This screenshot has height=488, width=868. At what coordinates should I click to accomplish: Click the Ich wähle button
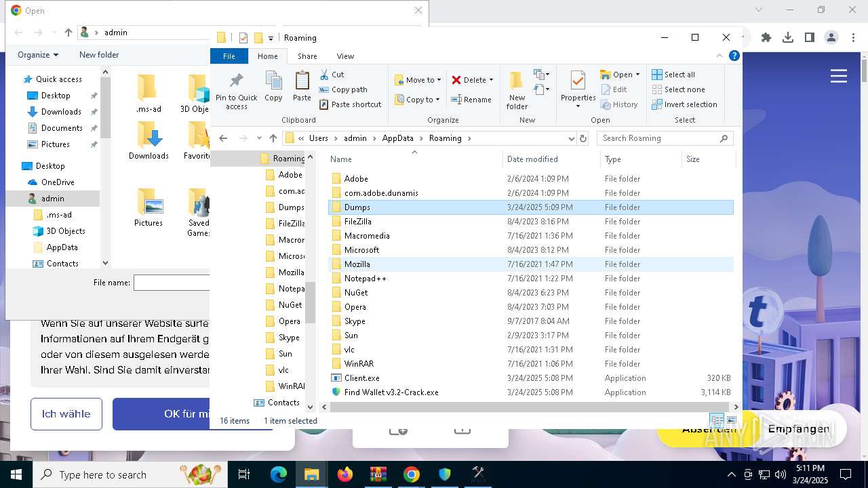click(66, 414)
